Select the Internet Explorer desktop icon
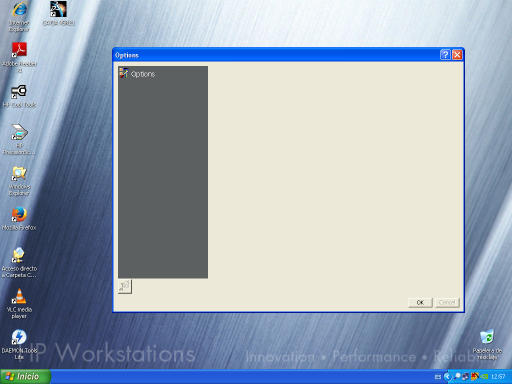Image resolution: width=512 pixels, height=384 pixels. coord(19,17)
